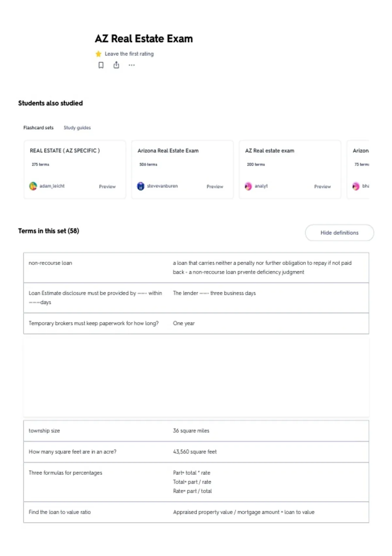
Task: Click the non-recourse loan term row
Action: click(196, 268)
